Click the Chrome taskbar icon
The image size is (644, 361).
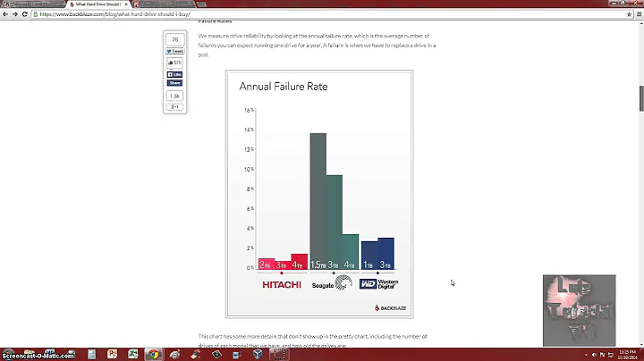click(154, 355)
